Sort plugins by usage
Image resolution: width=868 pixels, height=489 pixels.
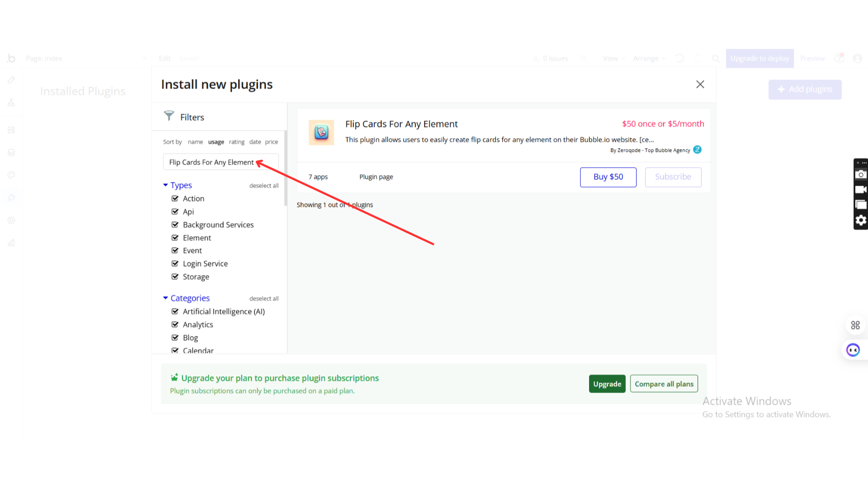coord(216,142)
